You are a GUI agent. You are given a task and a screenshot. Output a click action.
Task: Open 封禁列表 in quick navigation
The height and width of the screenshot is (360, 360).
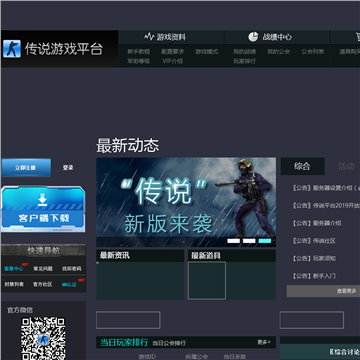[14, 284]
